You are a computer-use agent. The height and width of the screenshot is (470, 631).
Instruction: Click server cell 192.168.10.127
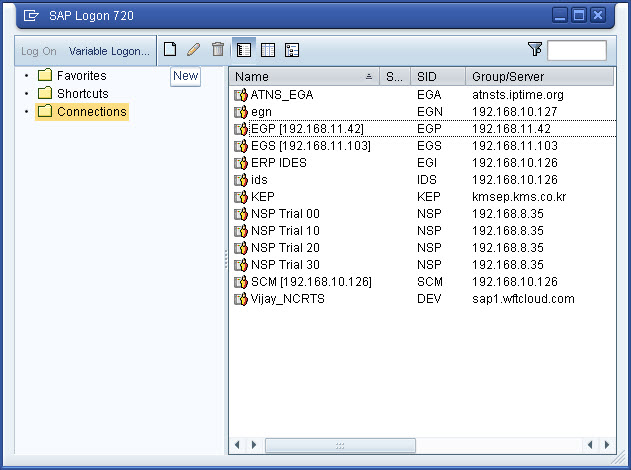click(515, 112)
